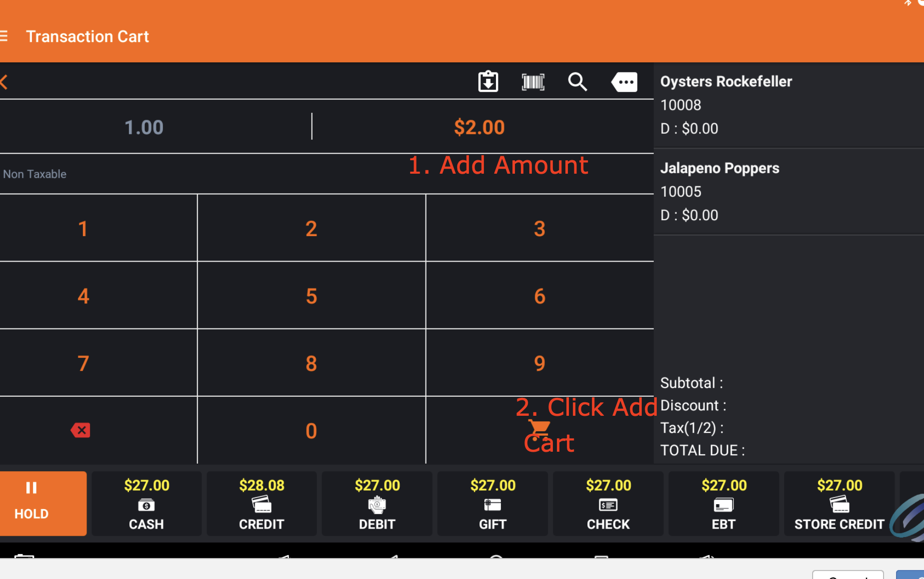Tap the $2.00 amount field

point(479,127)
